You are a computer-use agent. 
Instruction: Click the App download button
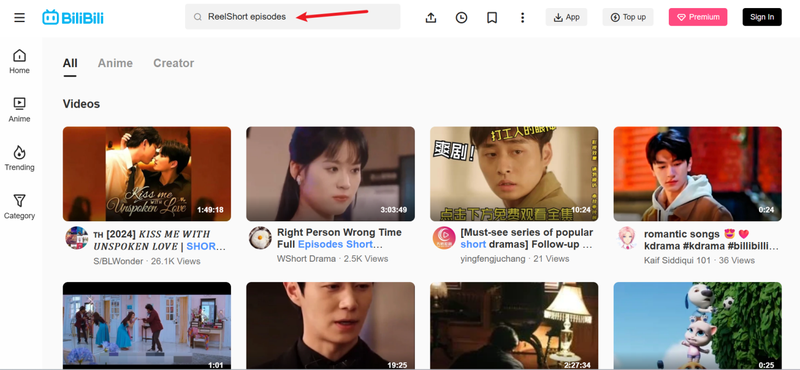[566, 17]
